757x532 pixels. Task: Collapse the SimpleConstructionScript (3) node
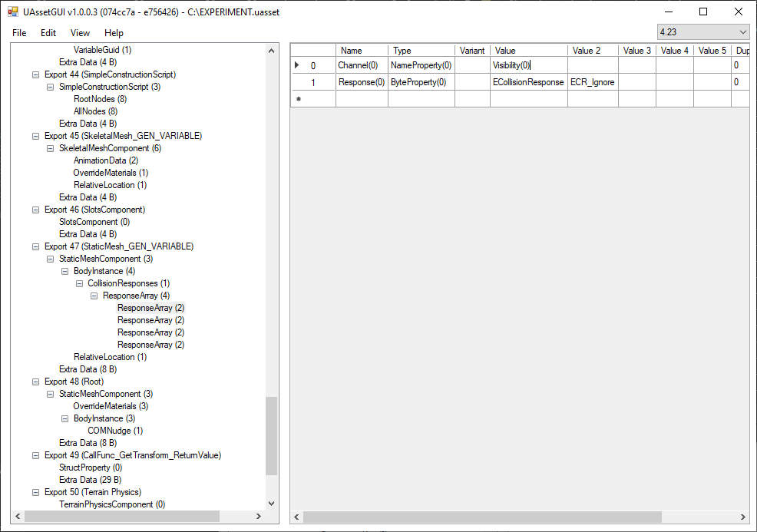[x=50, y=87]
